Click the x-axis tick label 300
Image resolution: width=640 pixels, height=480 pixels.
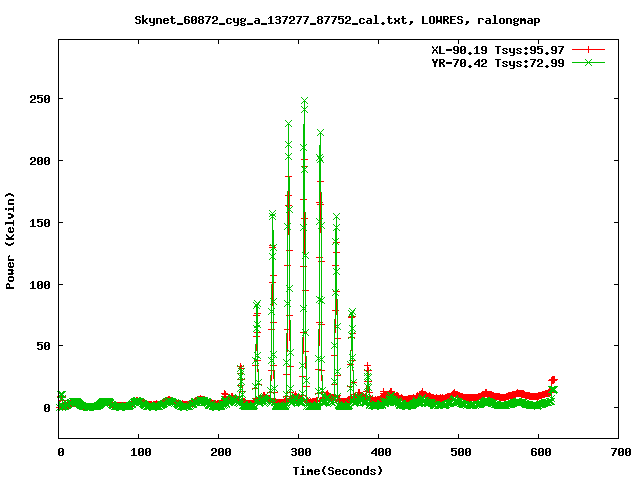[300, 452]
